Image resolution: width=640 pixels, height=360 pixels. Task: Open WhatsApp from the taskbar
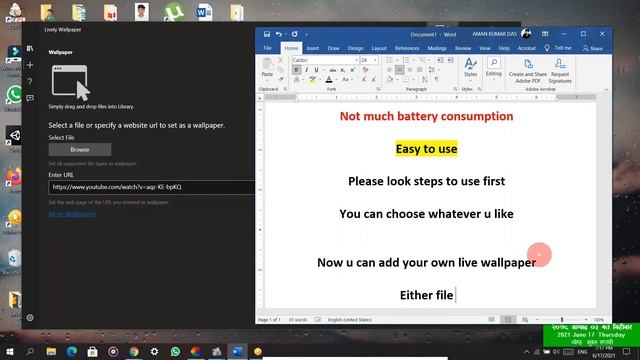coord(175,351)
